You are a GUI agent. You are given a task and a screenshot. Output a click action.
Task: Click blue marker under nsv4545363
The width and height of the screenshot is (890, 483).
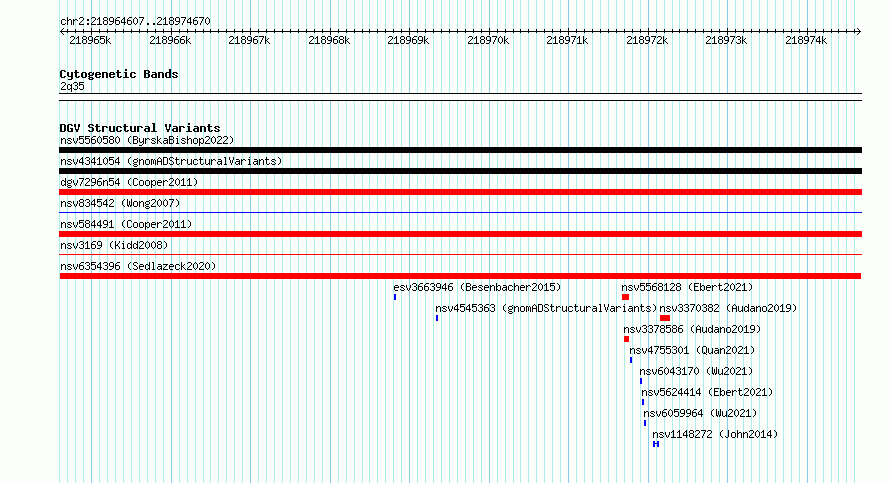tap(437, 318)
